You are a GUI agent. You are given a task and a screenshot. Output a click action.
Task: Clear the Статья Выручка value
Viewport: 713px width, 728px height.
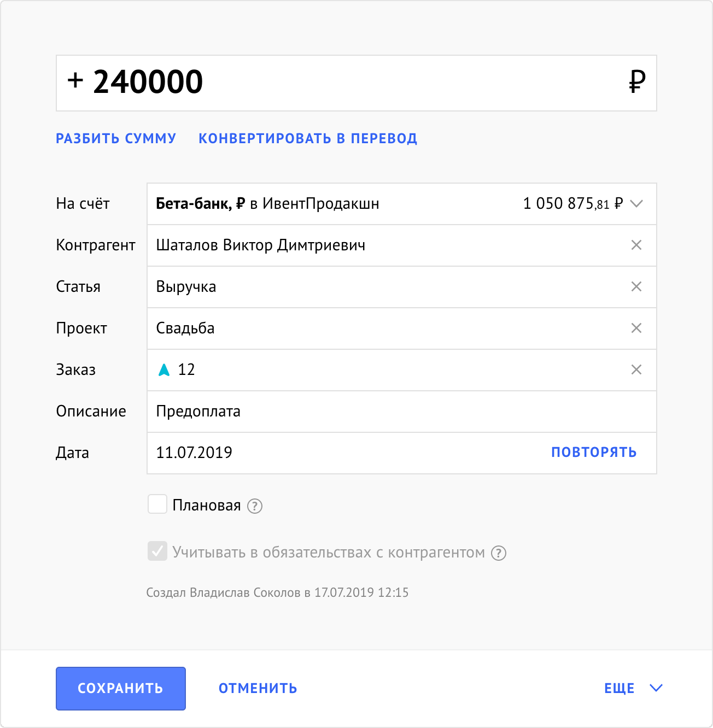pos(636,287)
